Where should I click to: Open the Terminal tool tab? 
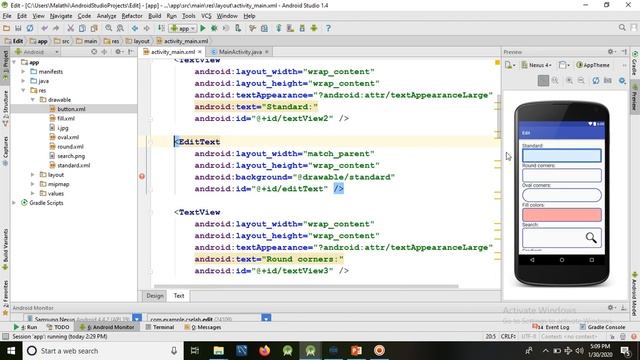pyautogui.click(x=160, y=327)
